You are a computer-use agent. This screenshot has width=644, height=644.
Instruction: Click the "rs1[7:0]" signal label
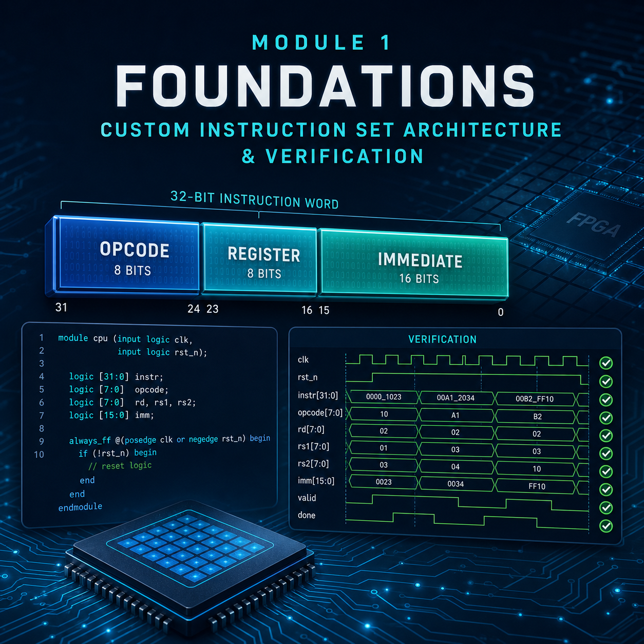pyautogui.click(x=313, y=447)
